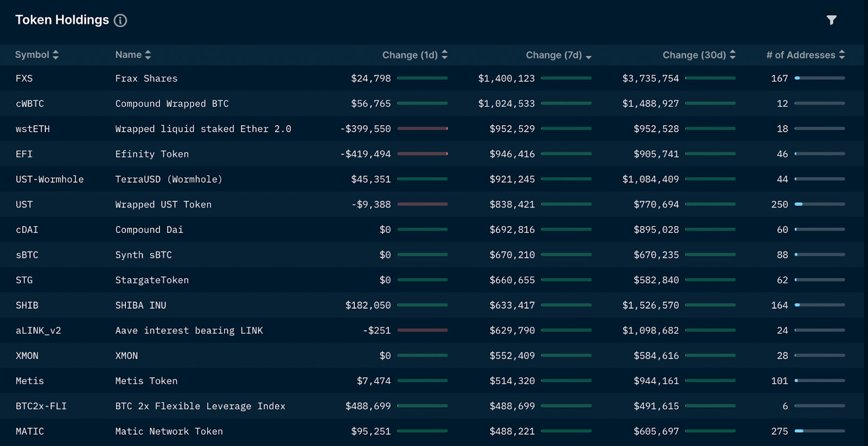
Task: Click the sort arrows next to Name
Action: [x=148, y=55]
